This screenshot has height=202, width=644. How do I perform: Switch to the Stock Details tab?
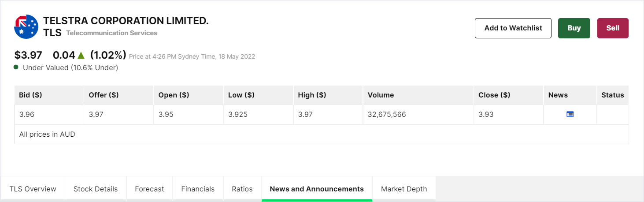pyautogui.click(x=96, y=189)
